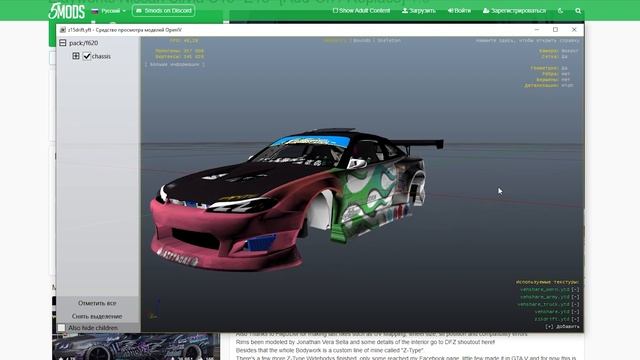Toggle the Show Adult Content checkbox
This screenshot has width=640, height=360.
coord(335,11)
